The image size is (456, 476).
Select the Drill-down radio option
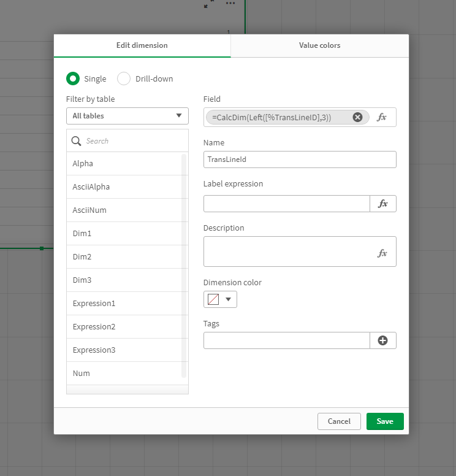coord(124,79)
